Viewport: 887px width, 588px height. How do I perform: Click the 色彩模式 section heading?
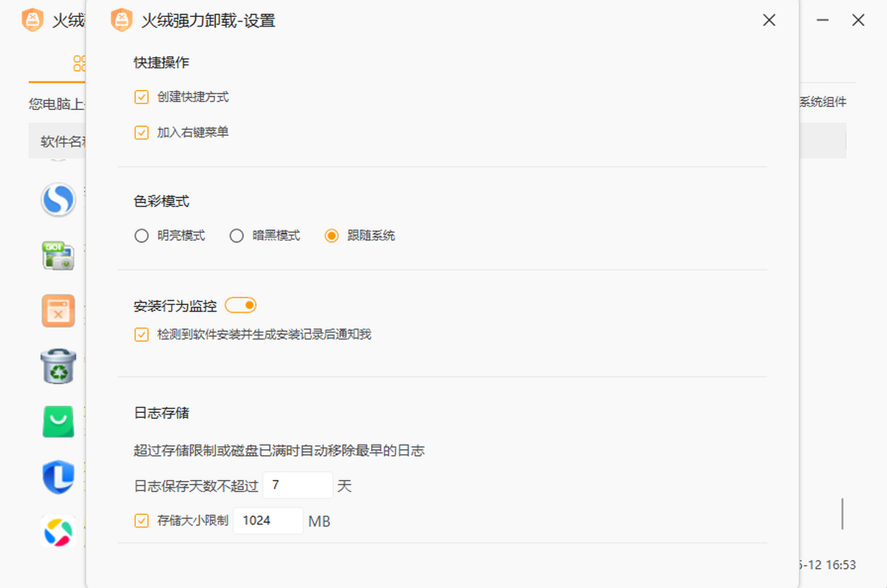(161, 201)
